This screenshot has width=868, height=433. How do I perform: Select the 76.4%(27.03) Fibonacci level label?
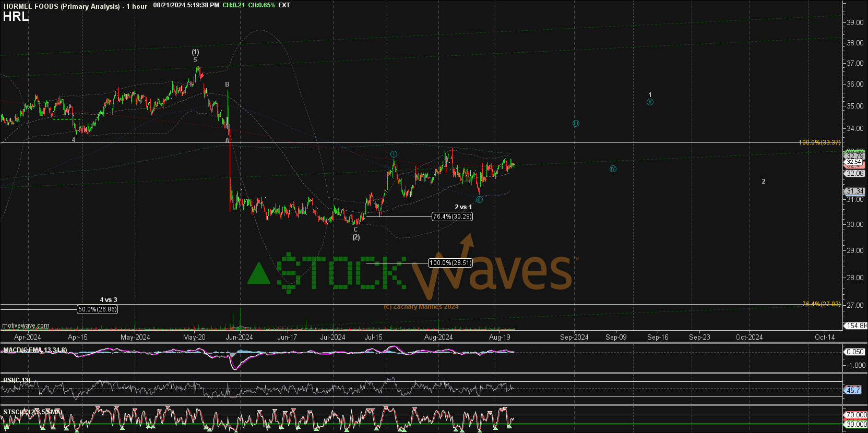pos(822,304)
